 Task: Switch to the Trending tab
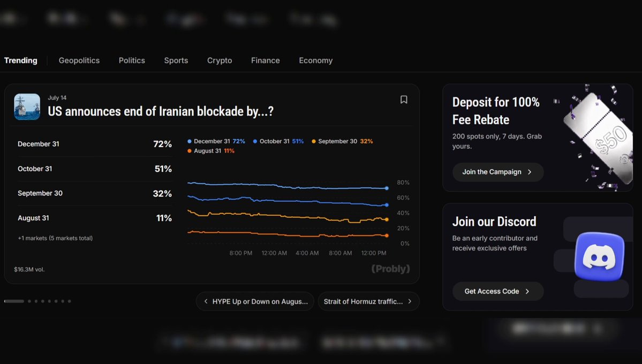(x=20, y=60)
